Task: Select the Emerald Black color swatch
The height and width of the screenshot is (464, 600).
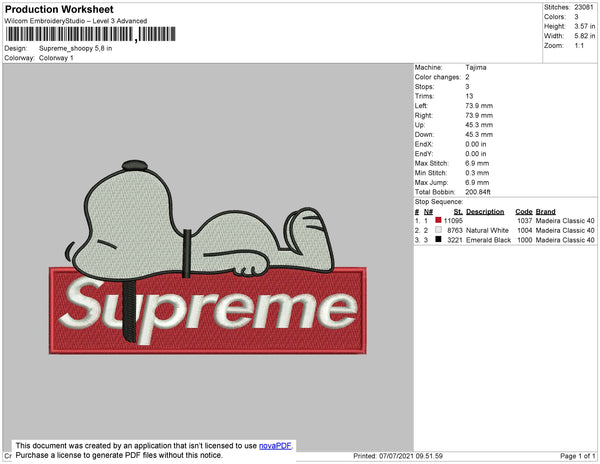Action: pos(438,239)
